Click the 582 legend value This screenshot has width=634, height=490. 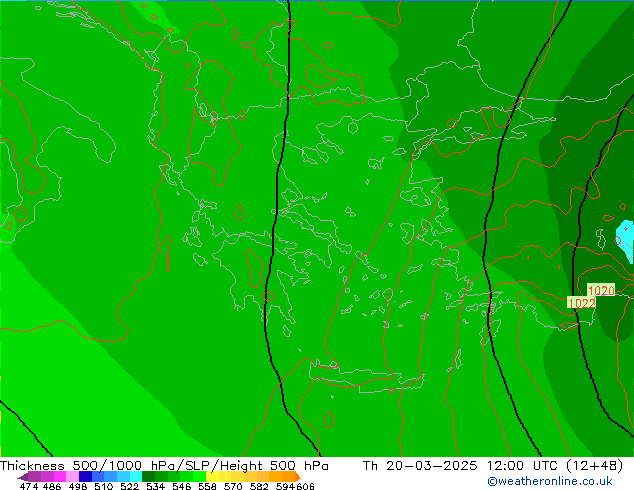coord(259,486)
